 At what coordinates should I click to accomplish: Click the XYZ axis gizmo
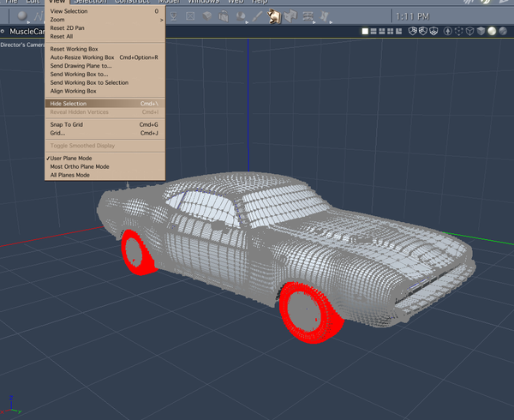pyautogui.click(x=11, y=405)
